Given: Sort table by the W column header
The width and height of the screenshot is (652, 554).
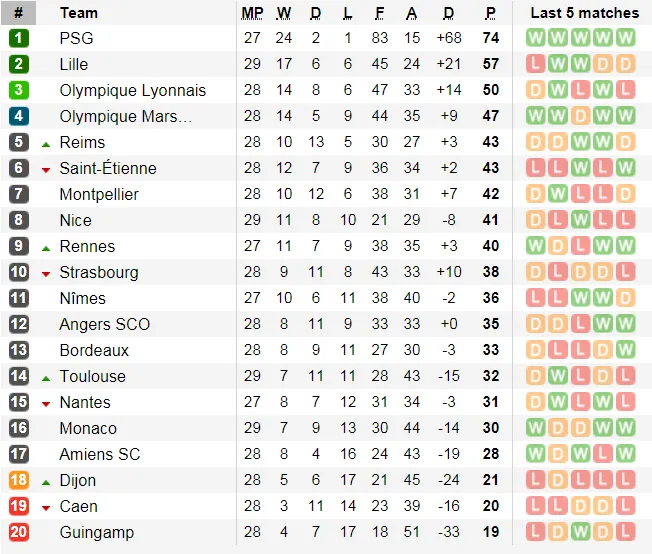Looking at the screenshot, I should [x=284, y=13].
